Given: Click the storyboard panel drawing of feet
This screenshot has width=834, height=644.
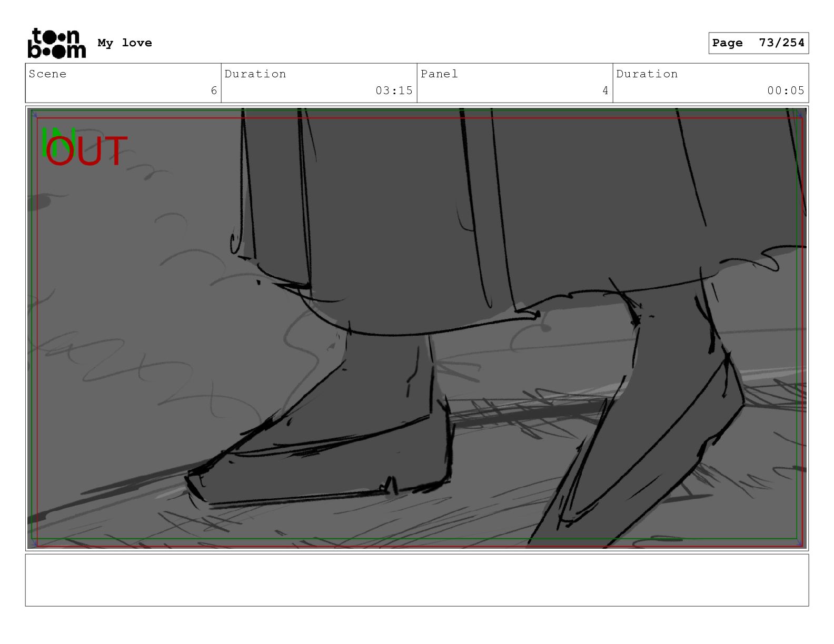Looking at the screenshot, I should click(x=417, y=328).
